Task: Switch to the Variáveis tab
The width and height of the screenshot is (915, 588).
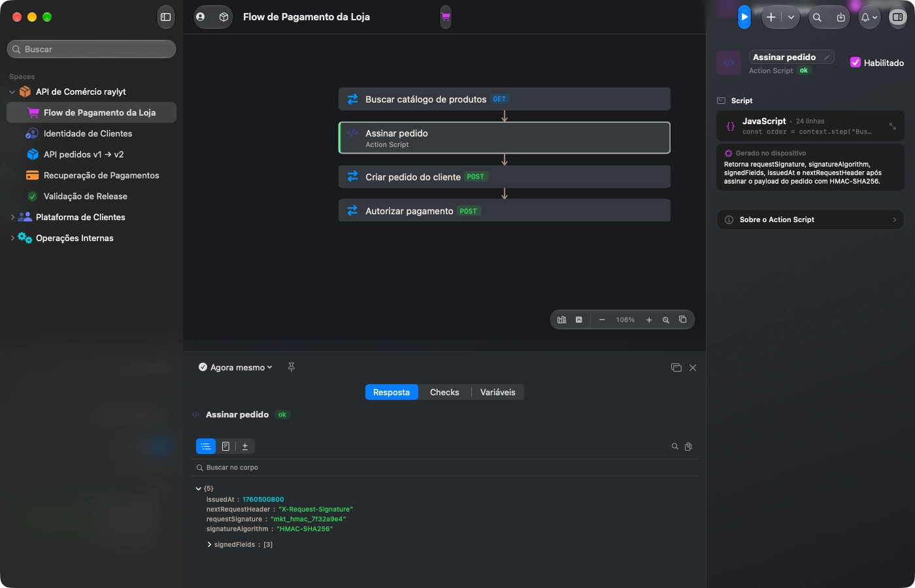Action: [x=498, y=393]
